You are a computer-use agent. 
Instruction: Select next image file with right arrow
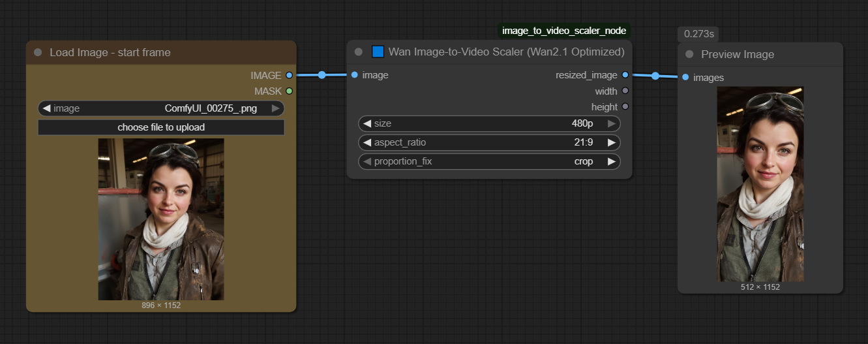tap(276, 108)
